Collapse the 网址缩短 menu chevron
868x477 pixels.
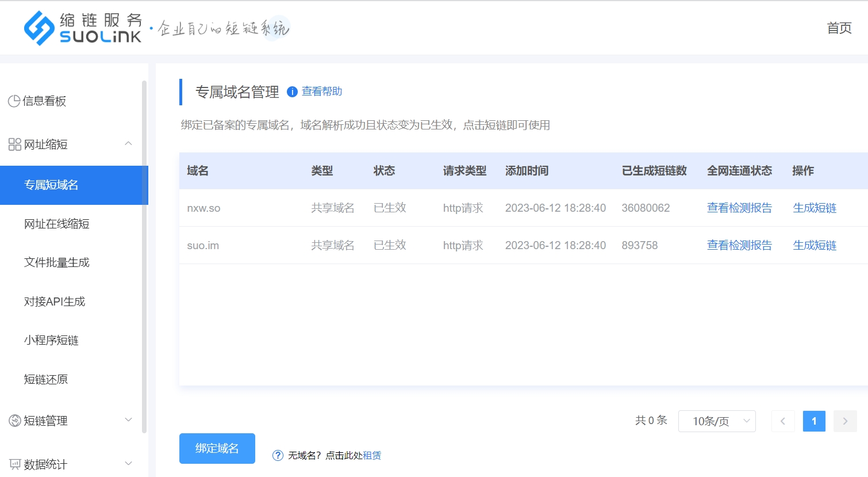click(129, 144)
